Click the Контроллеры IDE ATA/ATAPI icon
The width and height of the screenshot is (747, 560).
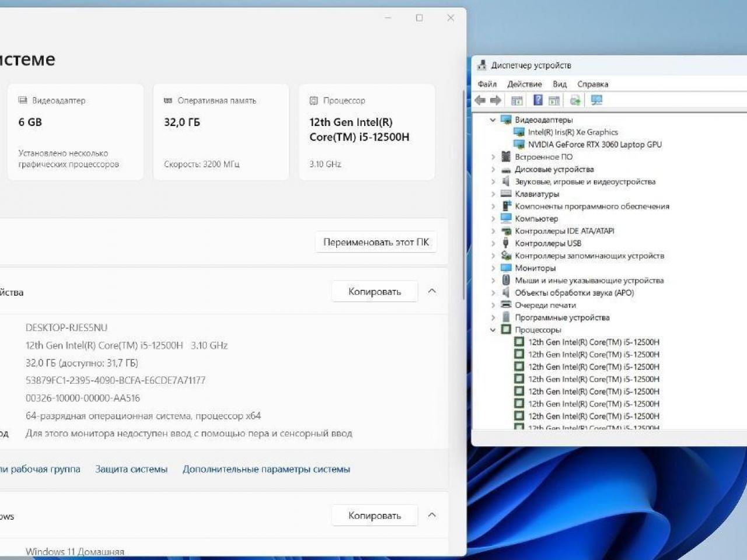pos(506,230)
